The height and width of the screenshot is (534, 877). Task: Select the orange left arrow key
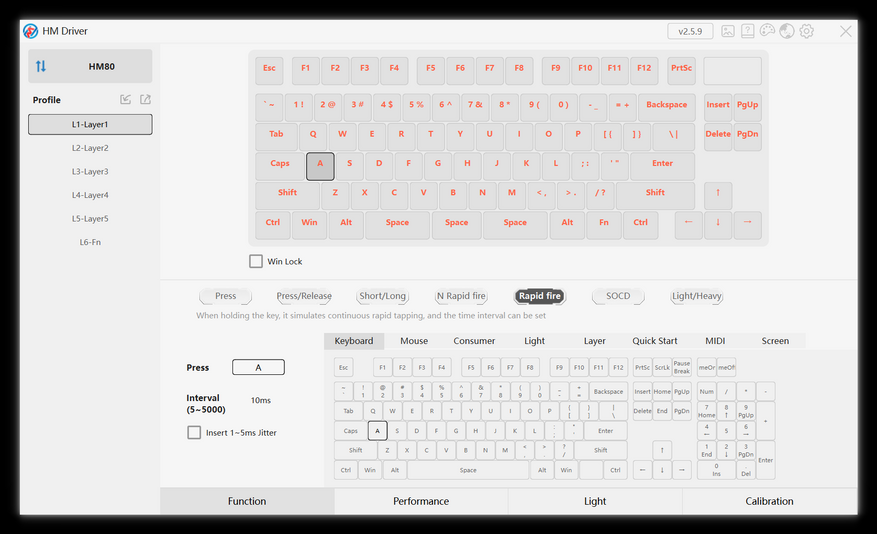click(688, 225)
